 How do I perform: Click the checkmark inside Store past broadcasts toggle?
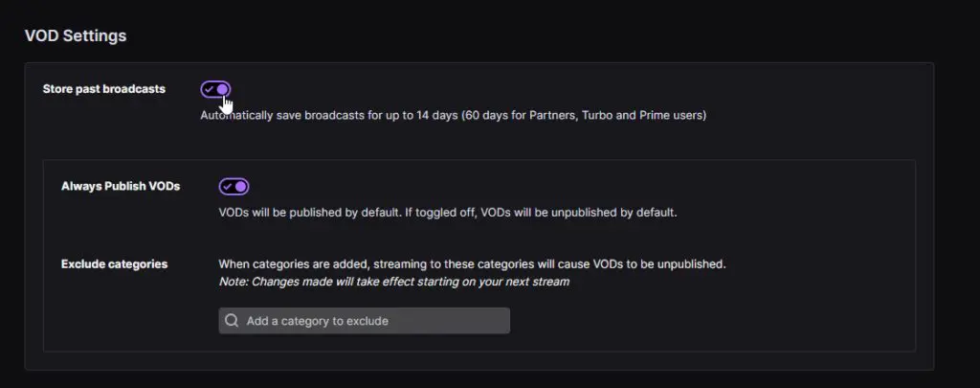pos(210,89)
